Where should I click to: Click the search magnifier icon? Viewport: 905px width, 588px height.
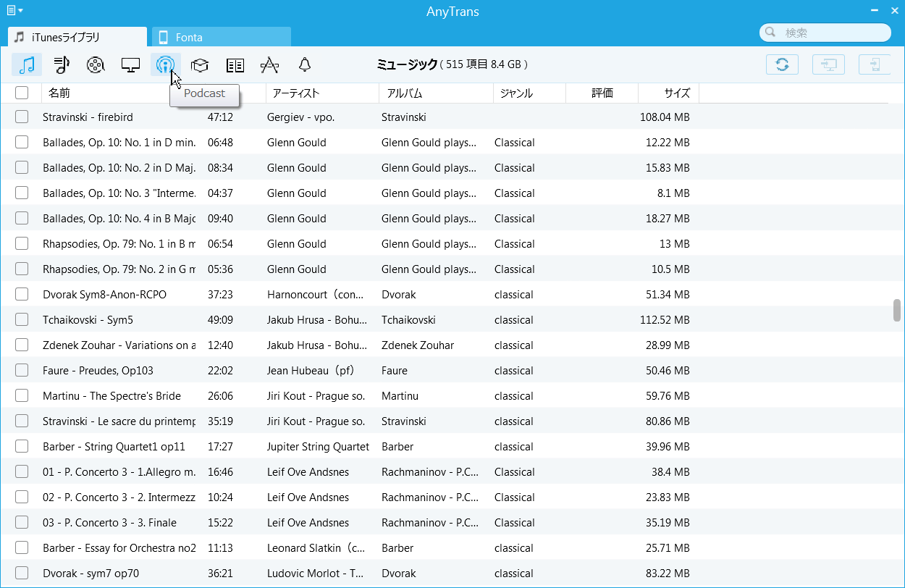pos(770,33)
